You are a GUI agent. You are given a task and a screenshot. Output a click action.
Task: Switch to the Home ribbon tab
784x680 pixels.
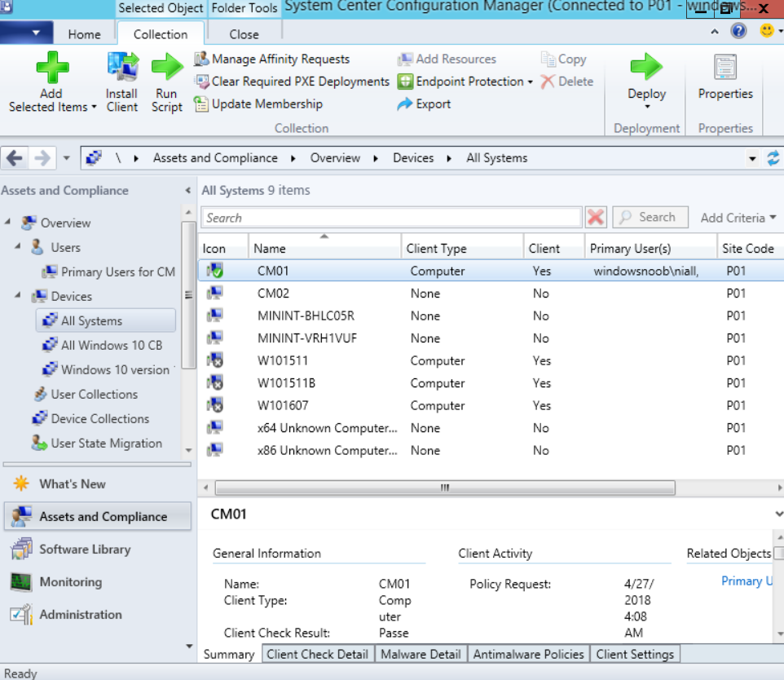point(85,34)
